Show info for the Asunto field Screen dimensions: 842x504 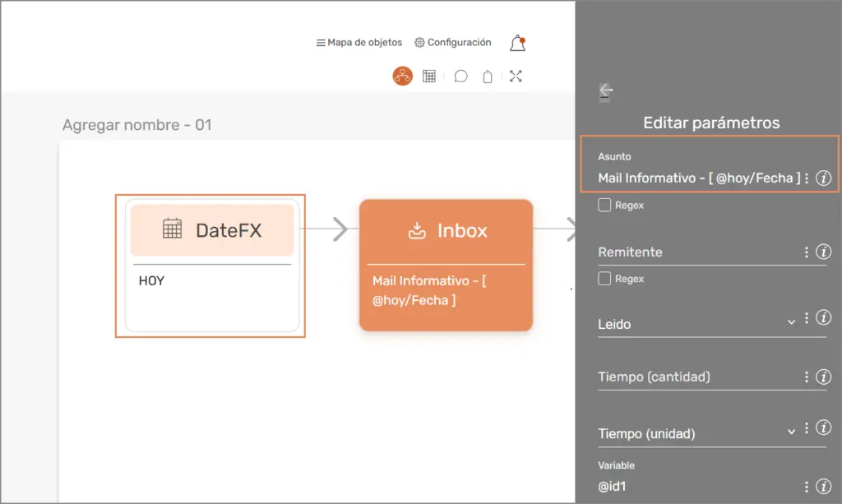pos(823,178)
